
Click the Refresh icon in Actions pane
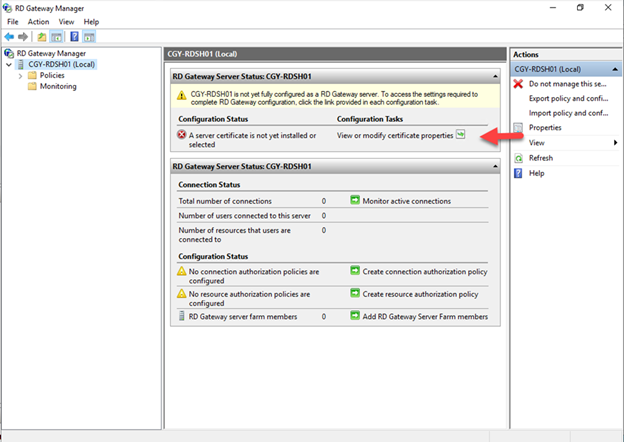point(518,158)
